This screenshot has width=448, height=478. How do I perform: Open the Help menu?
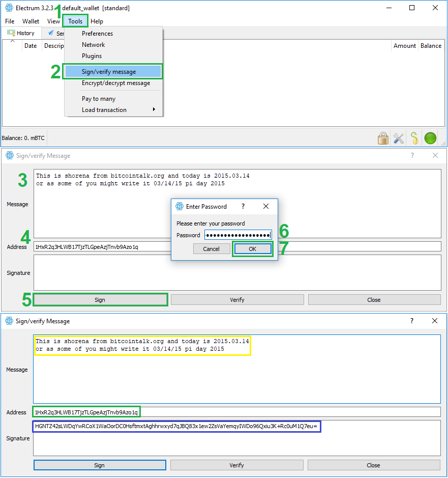tap(97, 21)
